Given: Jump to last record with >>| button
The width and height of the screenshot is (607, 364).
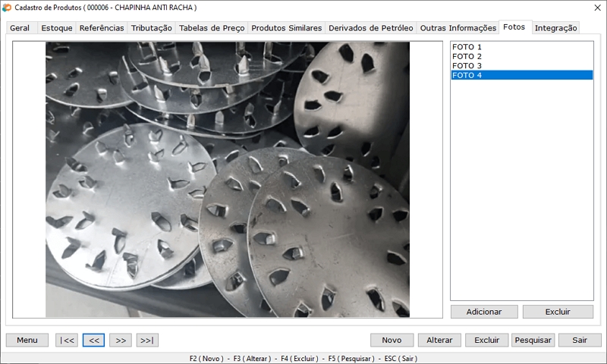Looking at the screenshot, I should (x=147, y=340).
